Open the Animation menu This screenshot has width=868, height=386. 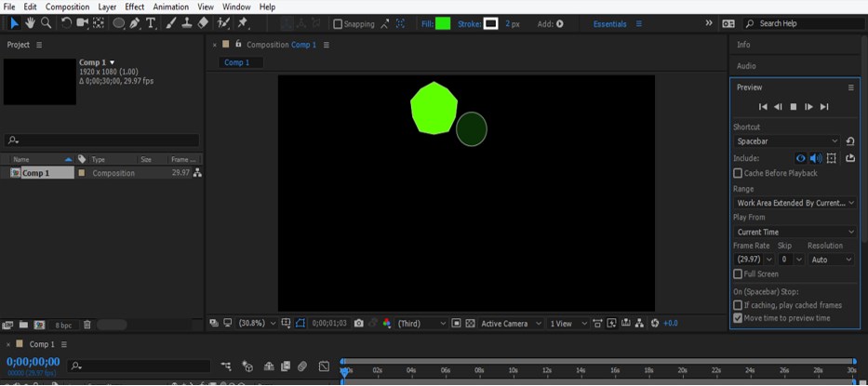[170, 7]
